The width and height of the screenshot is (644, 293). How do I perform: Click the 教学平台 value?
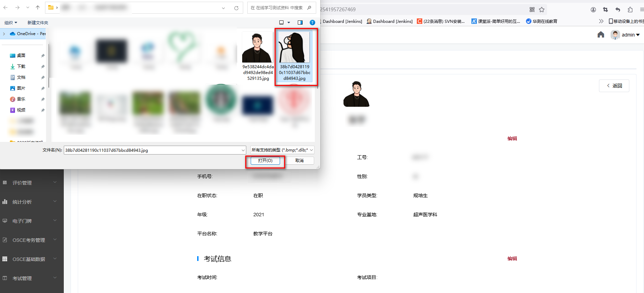click(x=263, y=234)
